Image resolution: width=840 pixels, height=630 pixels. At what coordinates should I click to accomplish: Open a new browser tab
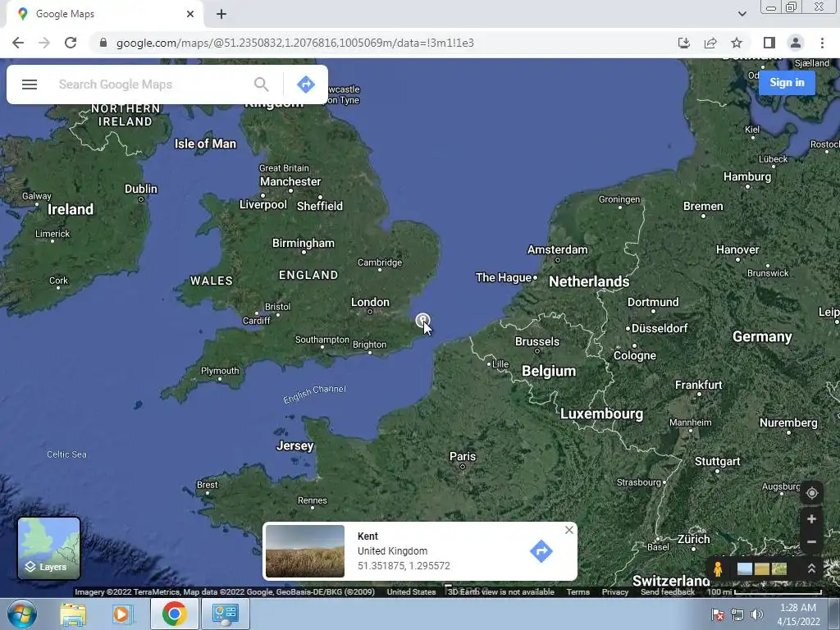221,15
